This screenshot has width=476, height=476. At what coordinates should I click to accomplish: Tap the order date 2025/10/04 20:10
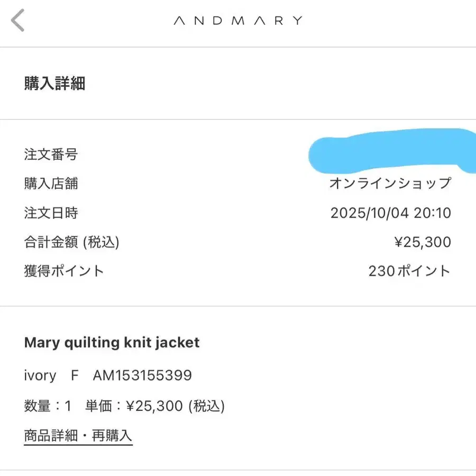(x=390, y=213)
